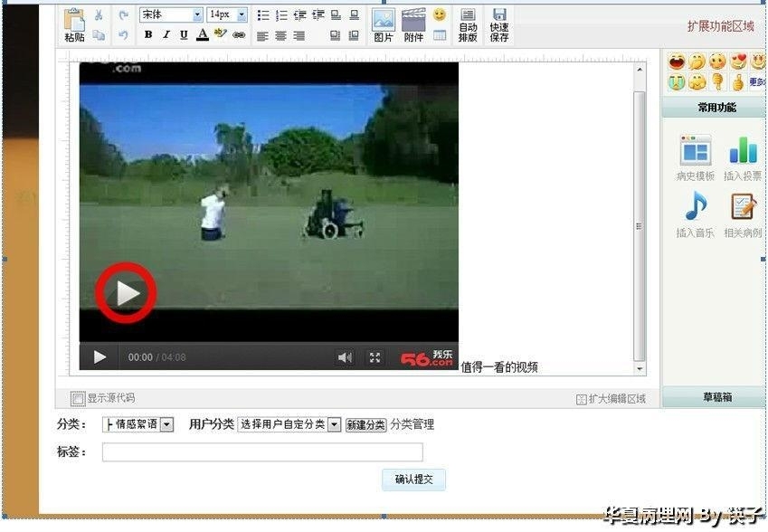Click the editor vertical scrollbar thumb
Screen dimensions: 768x532
[x=640, y=226]
